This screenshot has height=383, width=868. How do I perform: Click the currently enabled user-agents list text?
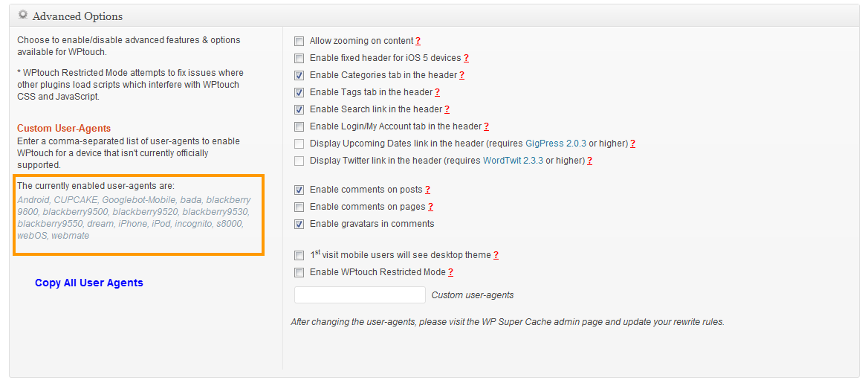(x=134, y=218)
